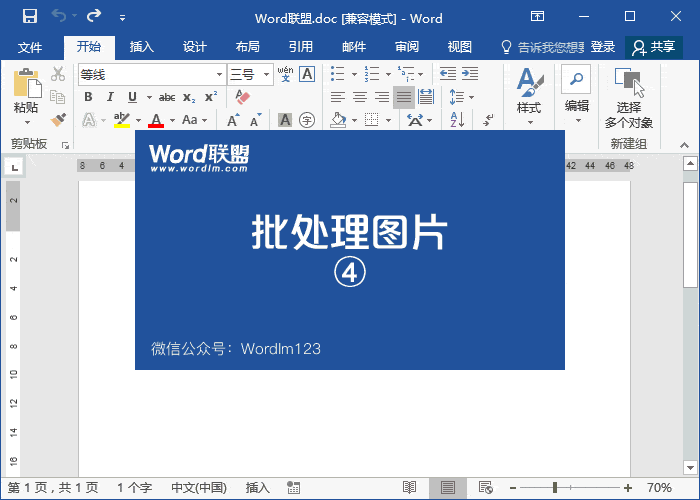Collapse the ribbon with chevron

pos(684,145)
